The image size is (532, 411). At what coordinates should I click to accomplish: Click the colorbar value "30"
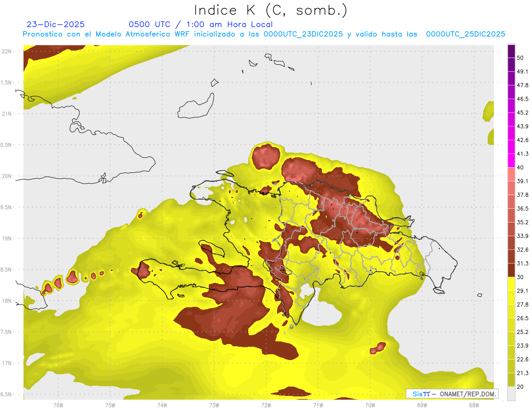tap(520, 277)
